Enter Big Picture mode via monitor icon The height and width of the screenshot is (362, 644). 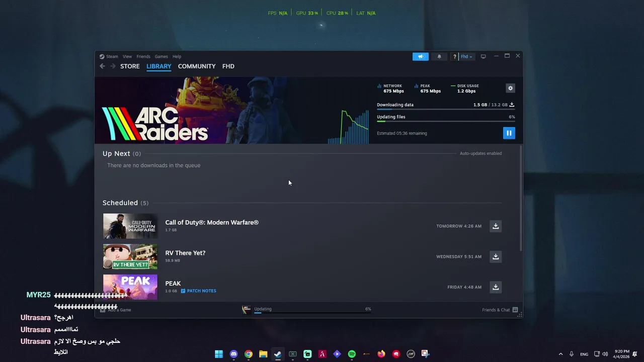483,56
